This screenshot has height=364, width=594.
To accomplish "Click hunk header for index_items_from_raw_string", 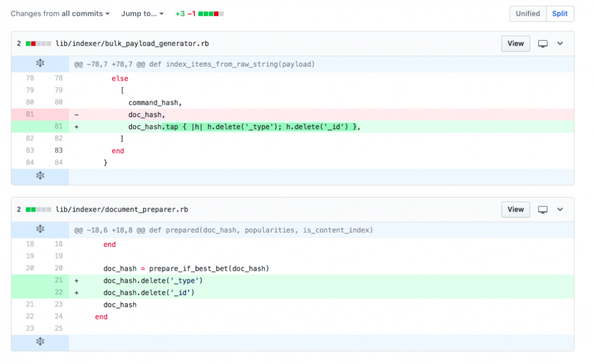I will (194, 64).
